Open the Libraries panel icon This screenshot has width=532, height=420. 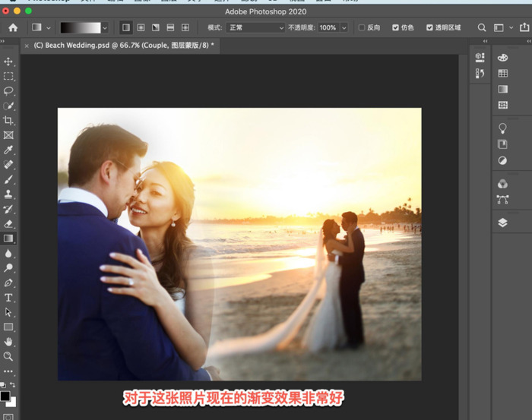[503, 144]
